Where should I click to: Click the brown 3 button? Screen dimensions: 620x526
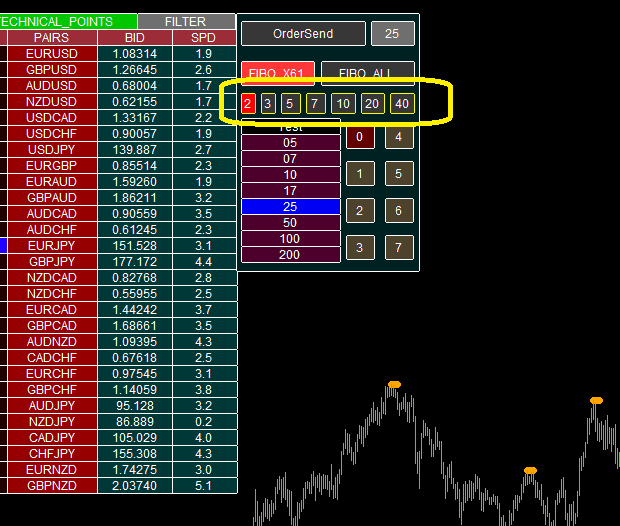pos(360,248)
